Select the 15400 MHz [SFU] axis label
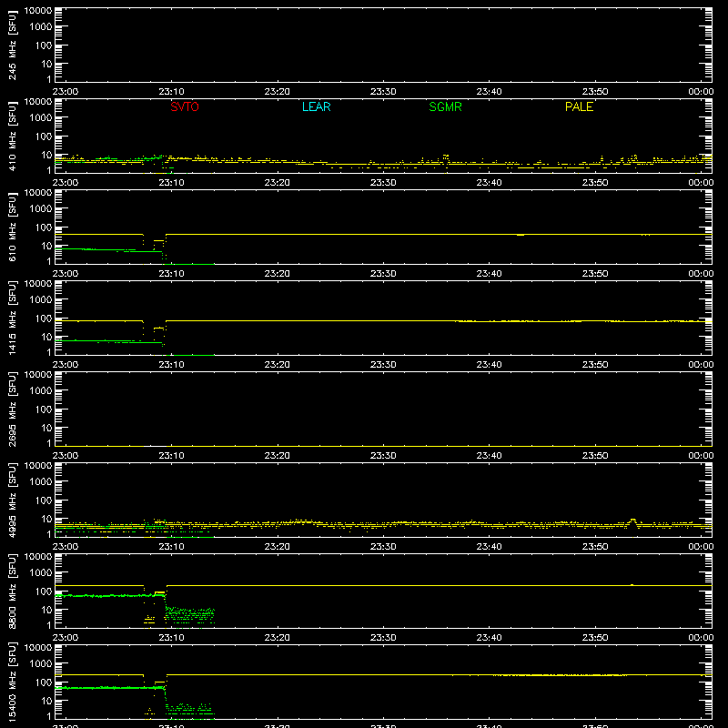The width and height of the screenshot is (728, 728). point(12,682)
